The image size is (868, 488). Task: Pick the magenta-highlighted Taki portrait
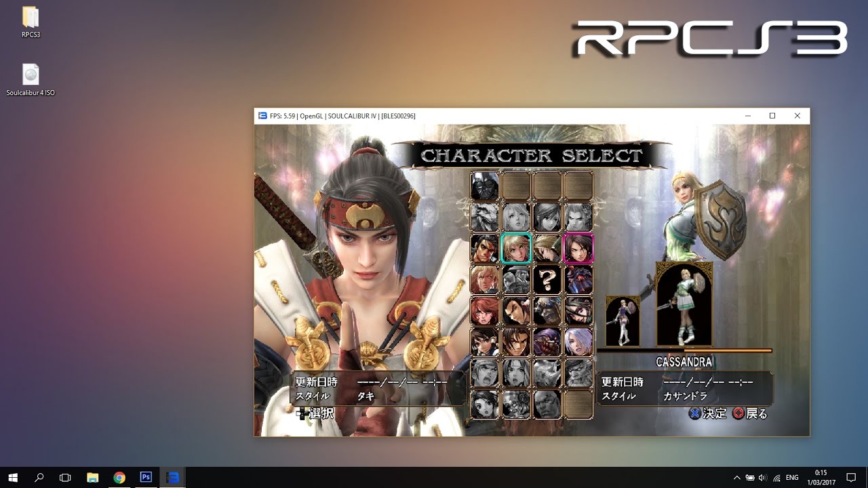coord(578,248)
